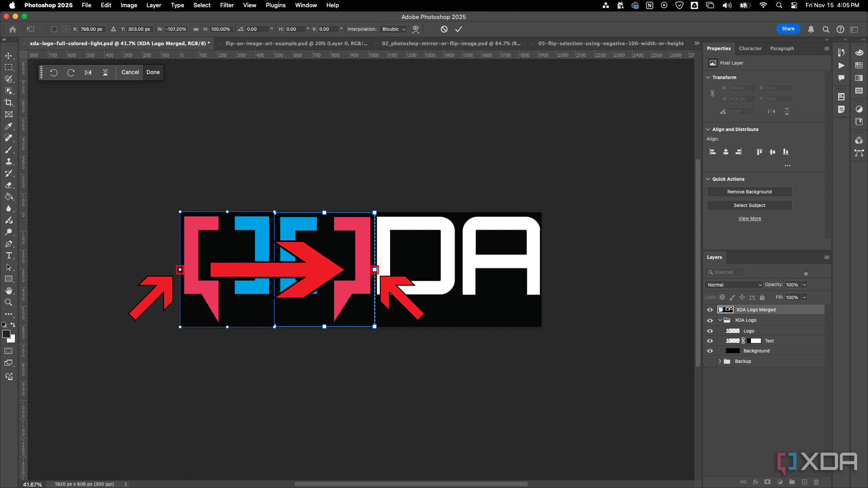Switch to the Character tab

[750, 48]
